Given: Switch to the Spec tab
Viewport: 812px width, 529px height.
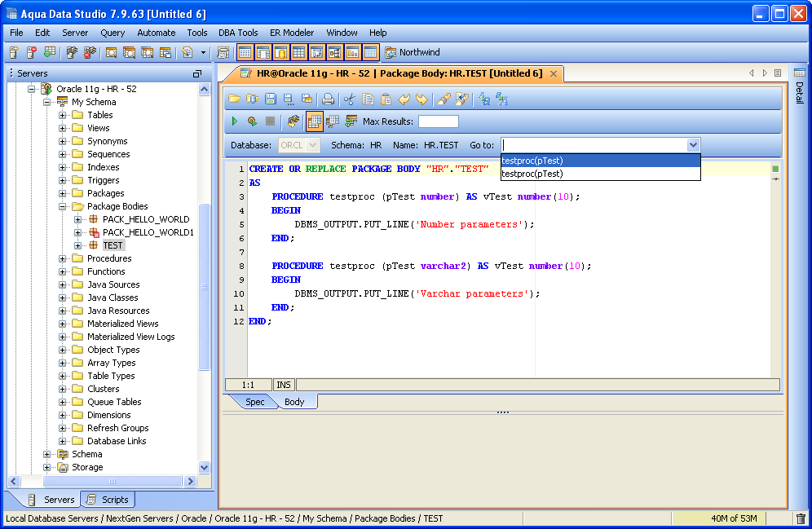Looking at the screenshot, I should (254, 402).
